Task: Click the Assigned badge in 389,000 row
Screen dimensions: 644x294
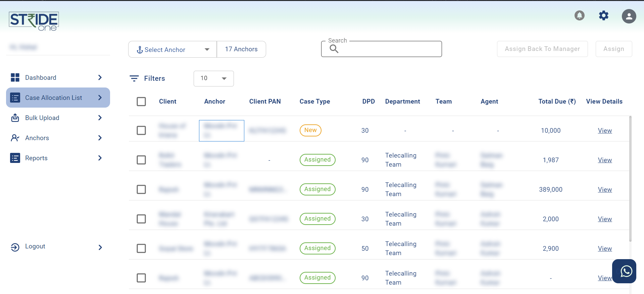Action: (x=317, y=189)
